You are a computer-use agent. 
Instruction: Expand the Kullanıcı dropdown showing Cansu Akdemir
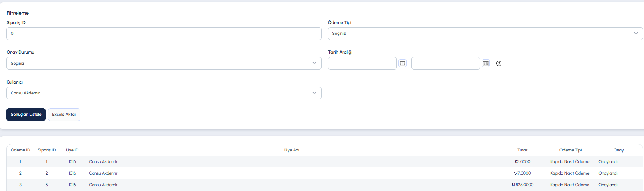click(164, 93)
